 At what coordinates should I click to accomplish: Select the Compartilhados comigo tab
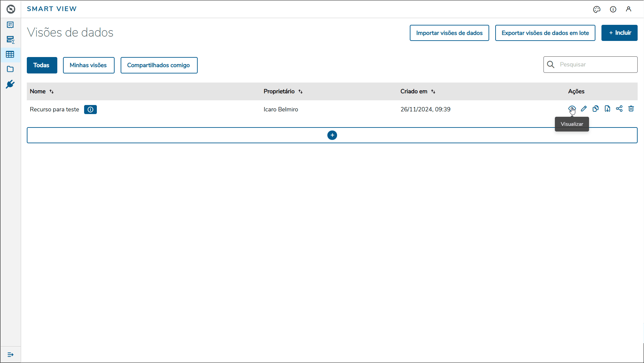[x=159, y=65]
